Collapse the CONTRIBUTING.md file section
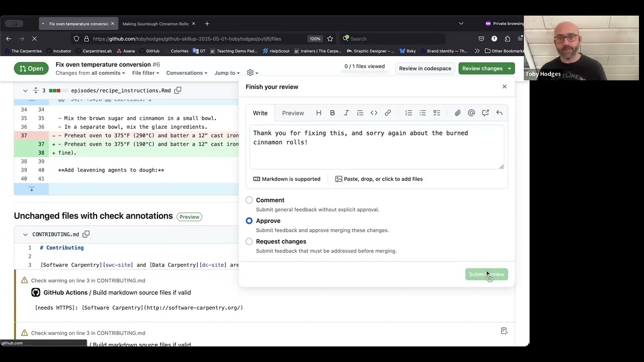Viewport: 644px width, 362px height. (25, 234)
